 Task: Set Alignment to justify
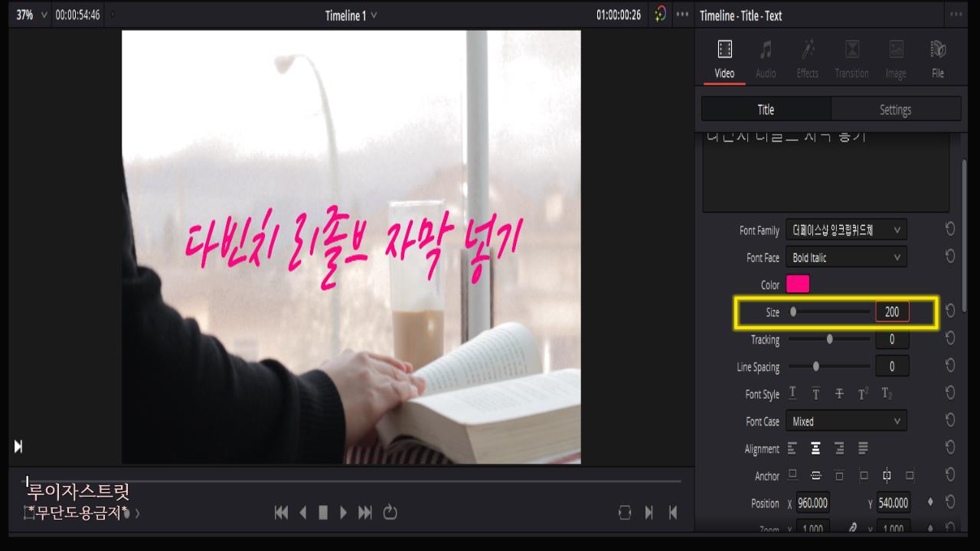(863, 448)
